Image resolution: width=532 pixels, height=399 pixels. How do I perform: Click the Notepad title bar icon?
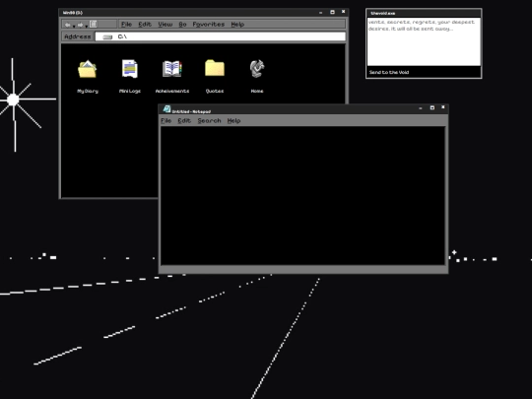tap(166, 108)
